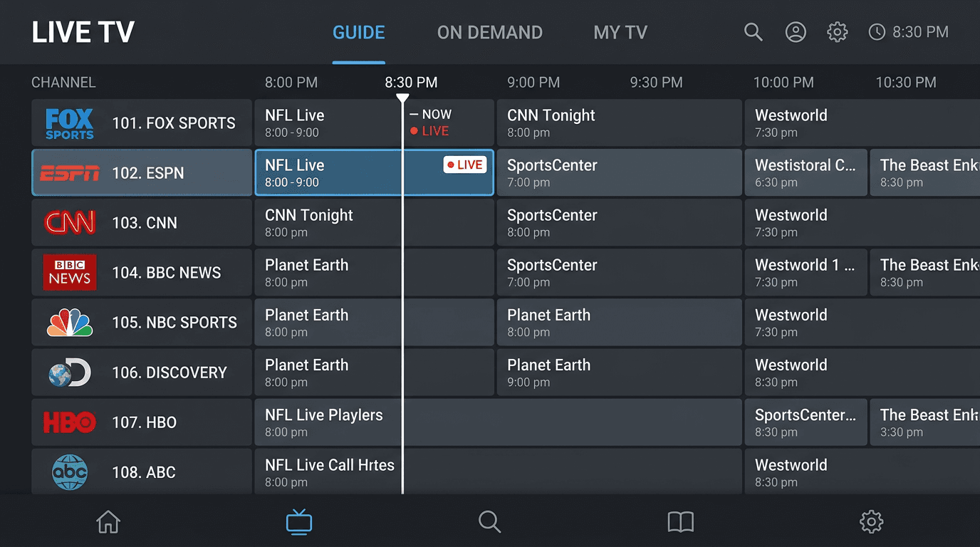
Task: Select the clock showing 8:30 PM
Action: click(908, 31)
